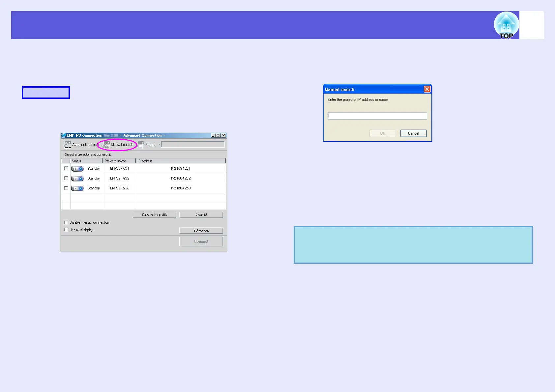Click Standby status in EMP02FAC3 row
The height and width of the screenshot is (392, 555).
click(94, 188)
